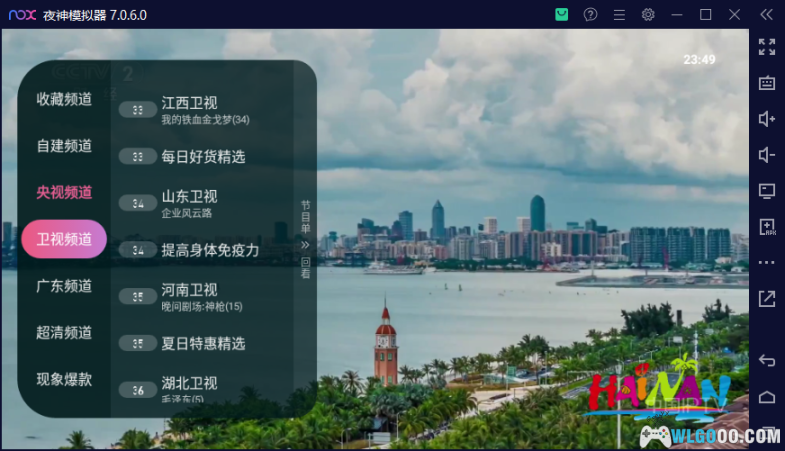The height and width of the screenshot is (451, 785).
Task: Open the Nox help question-mark icon
Action: tap(590, 15)
